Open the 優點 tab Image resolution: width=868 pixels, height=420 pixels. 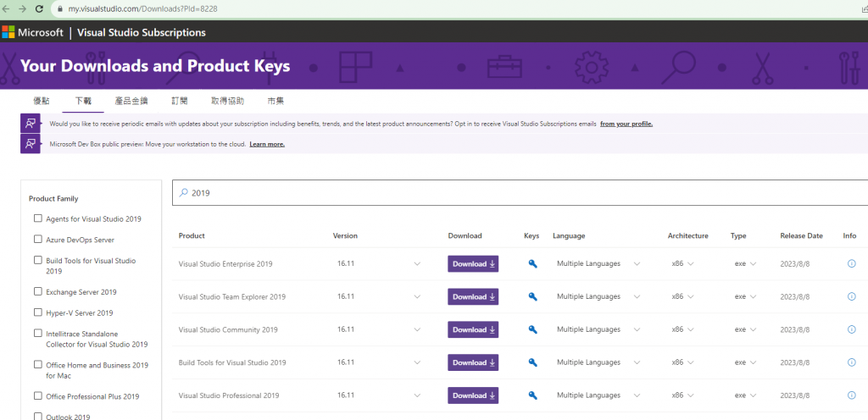(42, 101)
